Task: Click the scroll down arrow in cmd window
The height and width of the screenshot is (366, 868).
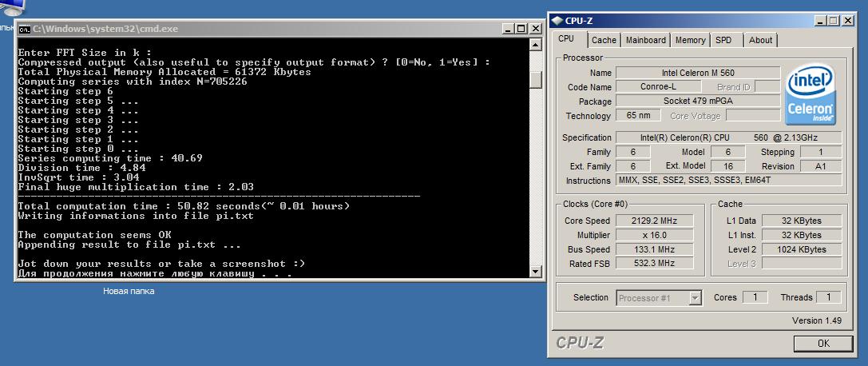Action: pos(535,272)
